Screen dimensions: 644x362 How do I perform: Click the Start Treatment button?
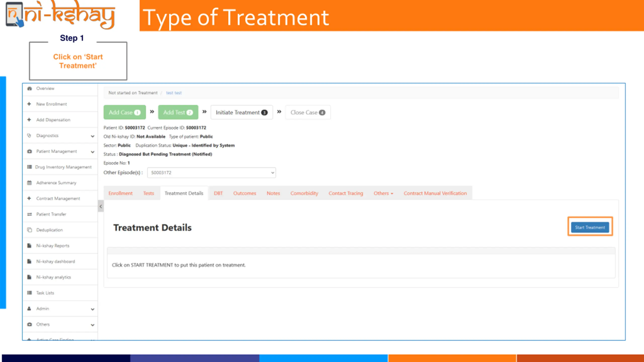click(590, 227)
